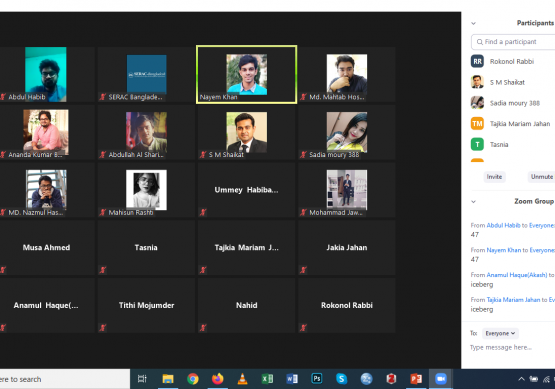Collapse the Zoom Group Chat chevron
The width and height of the screenshot is (555, 389).
[474, 202]
